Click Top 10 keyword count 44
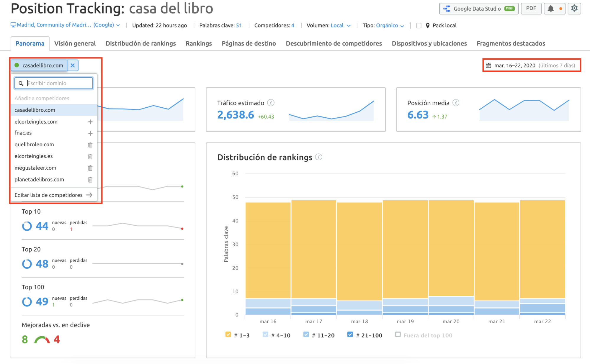Image resolution: width=590 pixels, height=364 pixels. tap(42, 226)
